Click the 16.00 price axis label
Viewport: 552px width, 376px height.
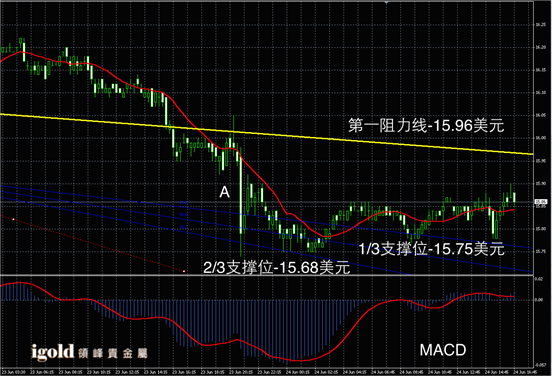(x=540, y=138)
